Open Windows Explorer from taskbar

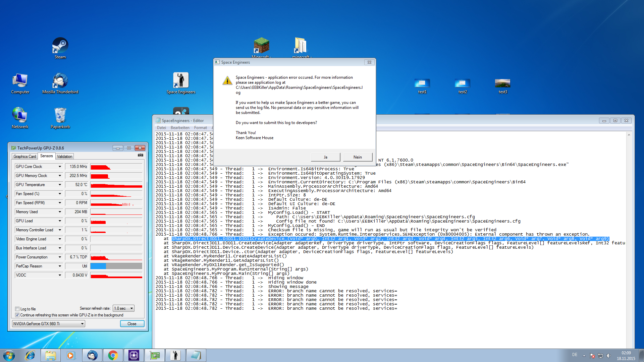(x=51, y=355)
